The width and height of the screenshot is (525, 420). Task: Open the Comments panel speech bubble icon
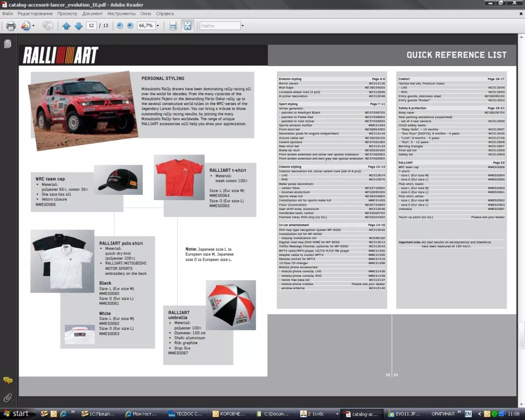[8, 381]
